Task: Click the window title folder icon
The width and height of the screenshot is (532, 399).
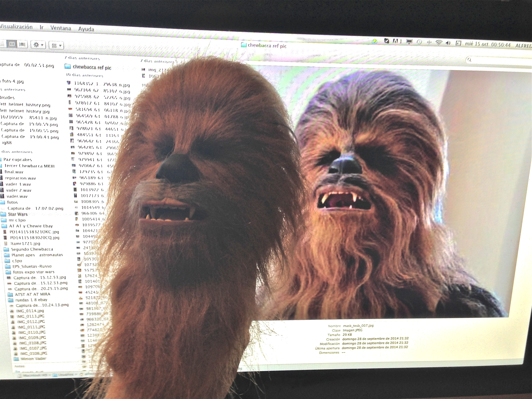Action: 244,45
